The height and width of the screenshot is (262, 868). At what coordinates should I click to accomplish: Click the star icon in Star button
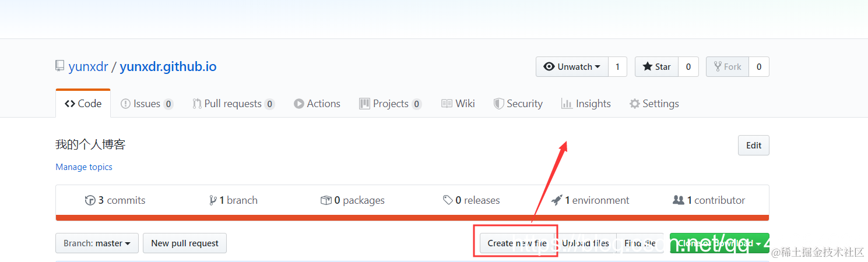click(647, 67)
